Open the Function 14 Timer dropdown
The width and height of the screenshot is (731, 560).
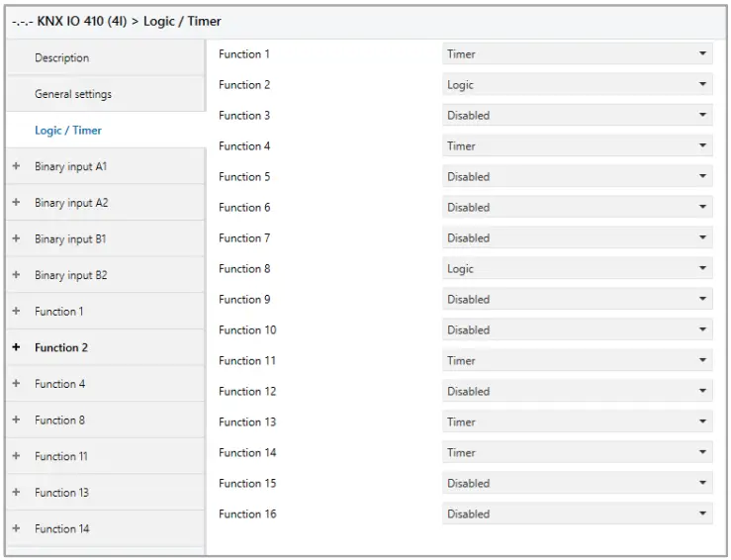coord(577,453)
